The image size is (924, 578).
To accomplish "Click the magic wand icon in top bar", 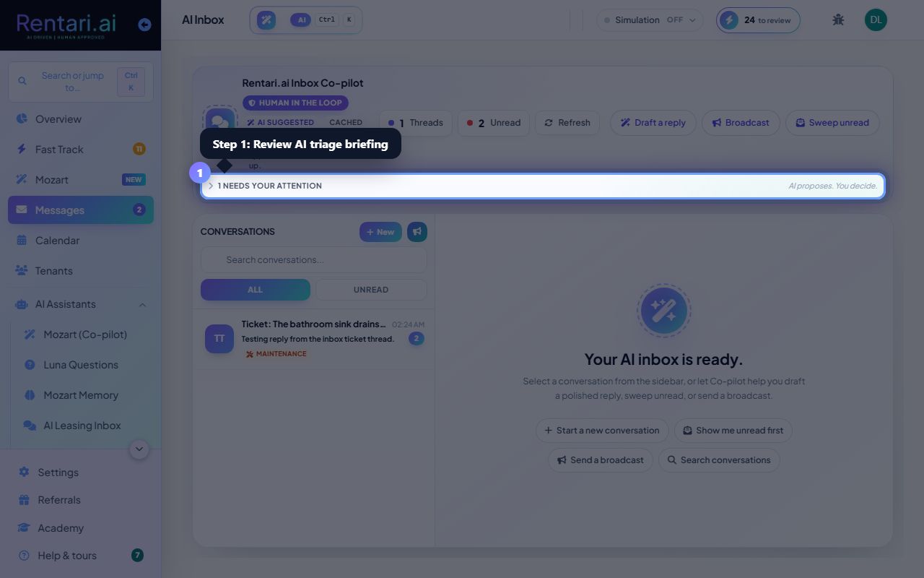I will 266,20.
